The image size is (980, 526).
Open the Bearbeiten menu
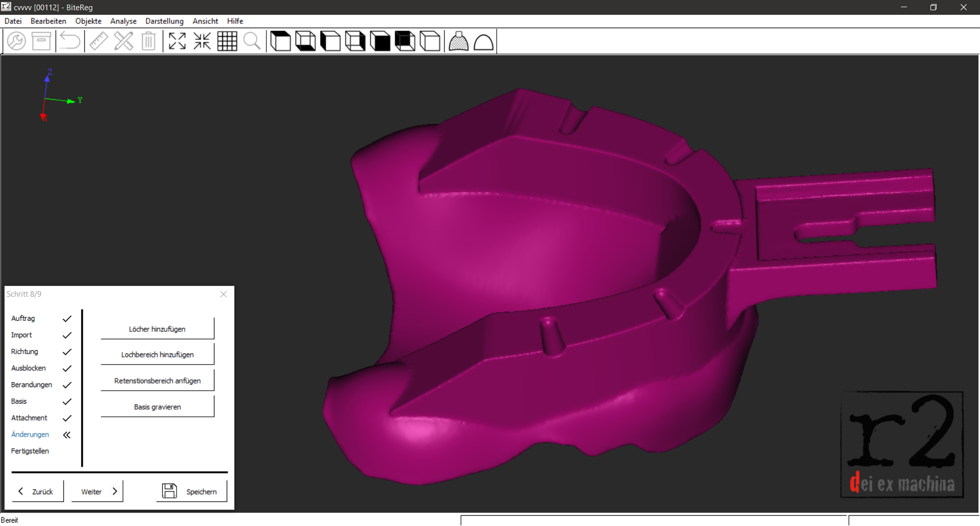pyautogui.click(x=48, y=21)
